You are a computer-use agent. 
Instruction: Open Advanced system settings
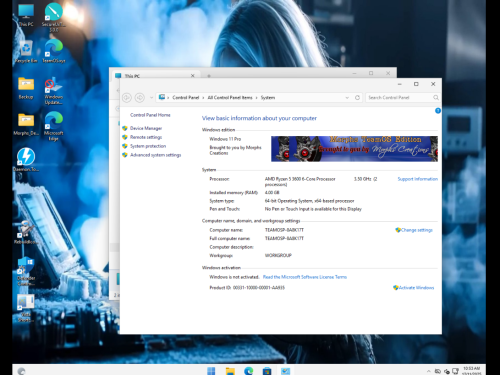pyautogui.click(x=155, y=155)
